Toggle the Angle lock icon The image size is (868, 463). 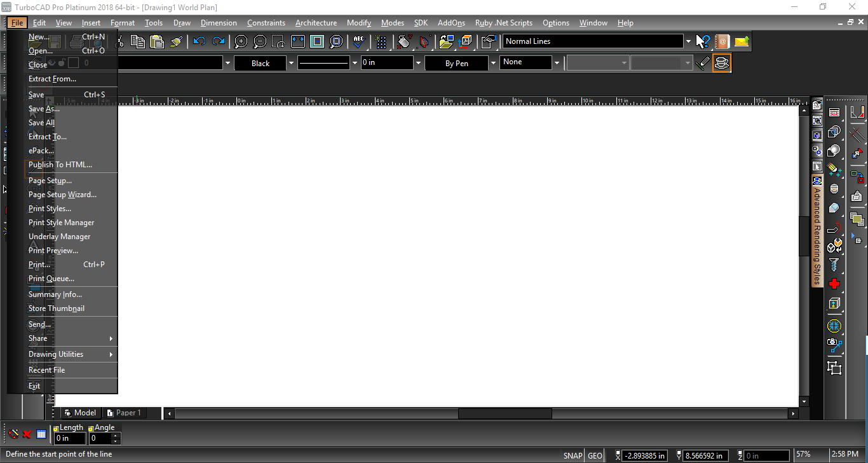(x=91, y=428)
